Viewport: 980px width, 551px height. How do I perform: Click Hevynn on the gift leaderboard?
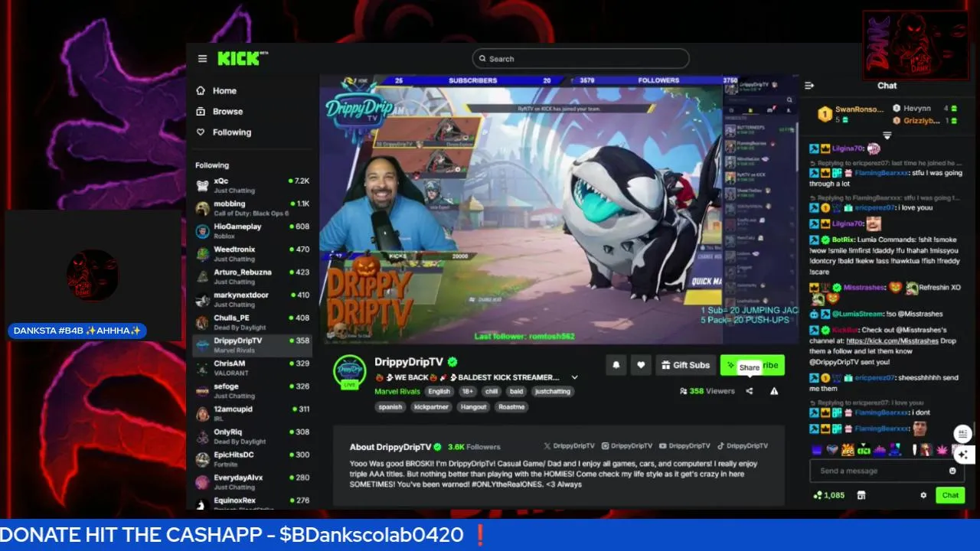click(x=925, y=109)
